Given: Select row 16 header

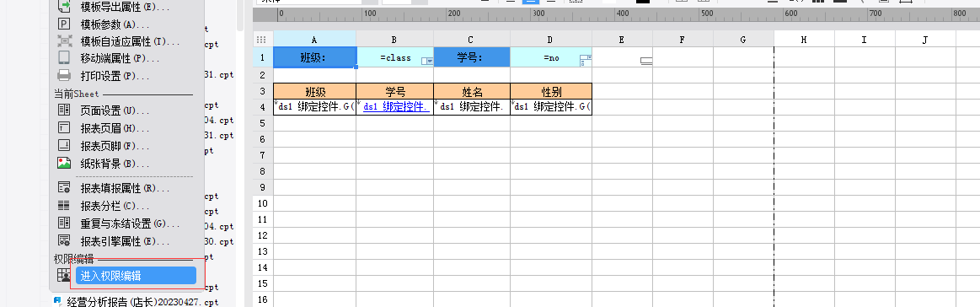Looking at the screenshot, I should 263,299.
